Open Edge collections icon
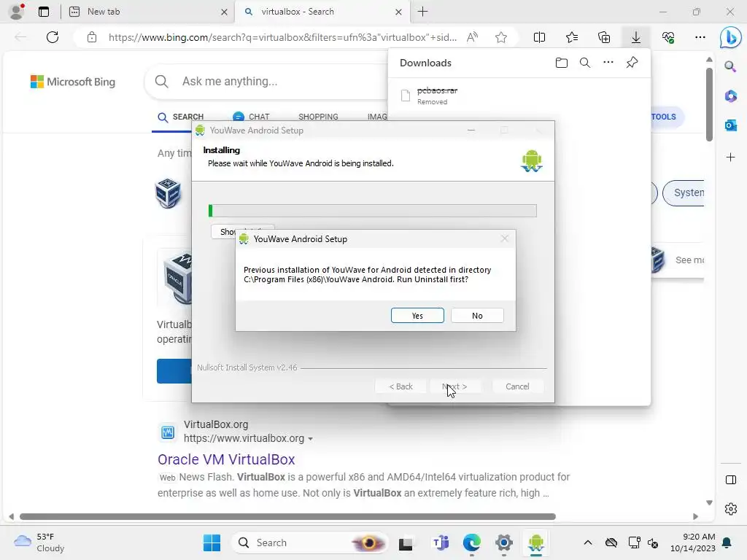The image size is (747, 560). 603,37
